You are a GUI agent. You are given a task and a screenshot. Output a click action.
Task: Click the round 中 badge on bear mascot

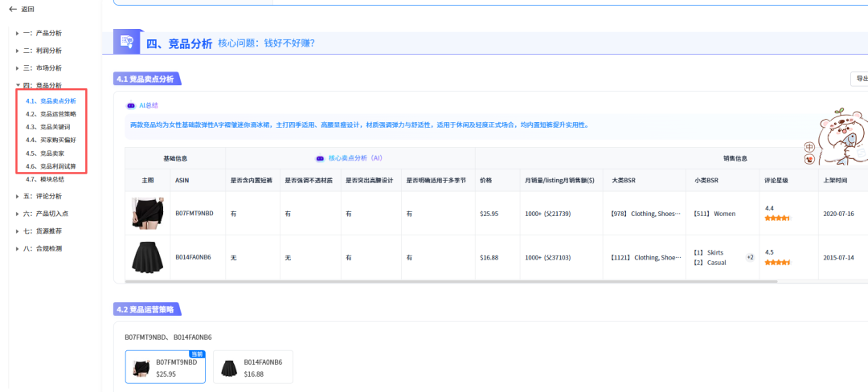(809, 148)
